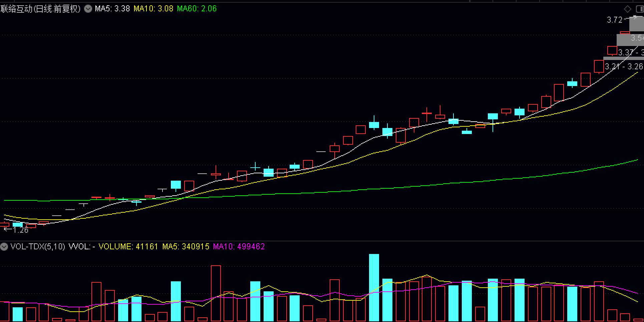The height and width of the screenshot is (322, 644).
Task: Expand the VOL-TDX indicator dropdown arrow
Action: pyautogui.click(x=4, y=247)
